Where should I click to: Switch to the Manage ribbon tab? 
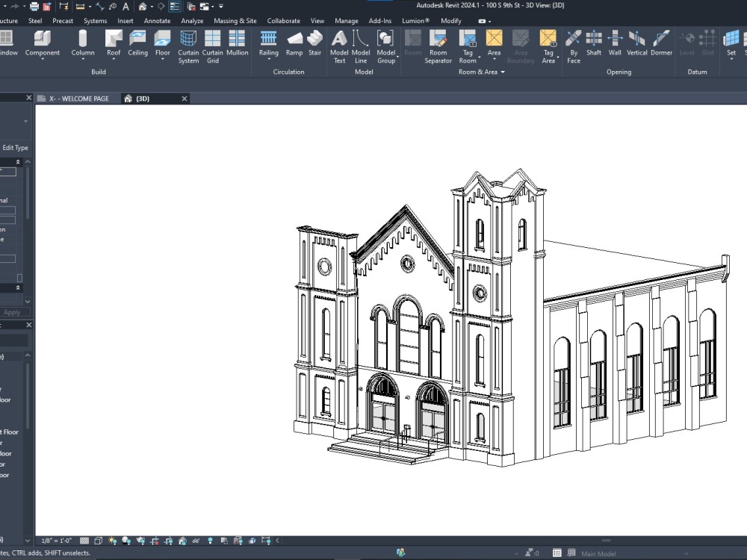tap(347, 21)
